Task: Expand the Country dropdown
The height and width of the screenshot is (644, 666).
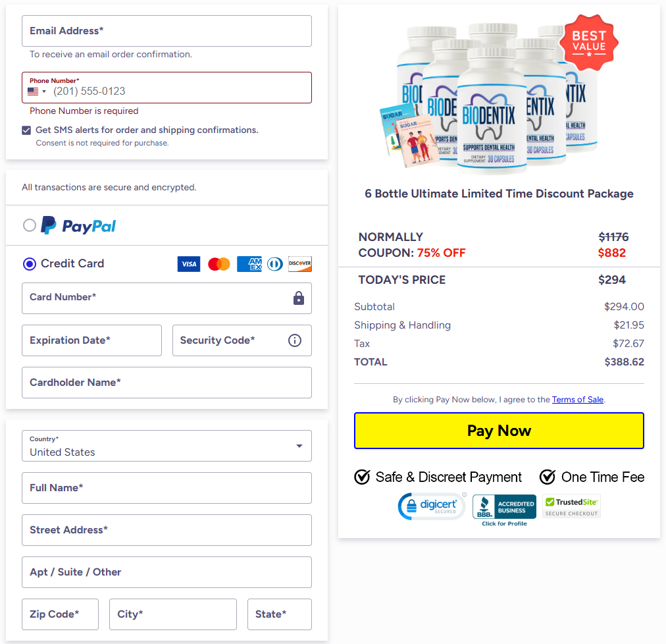Action: (x=166, y=446)
